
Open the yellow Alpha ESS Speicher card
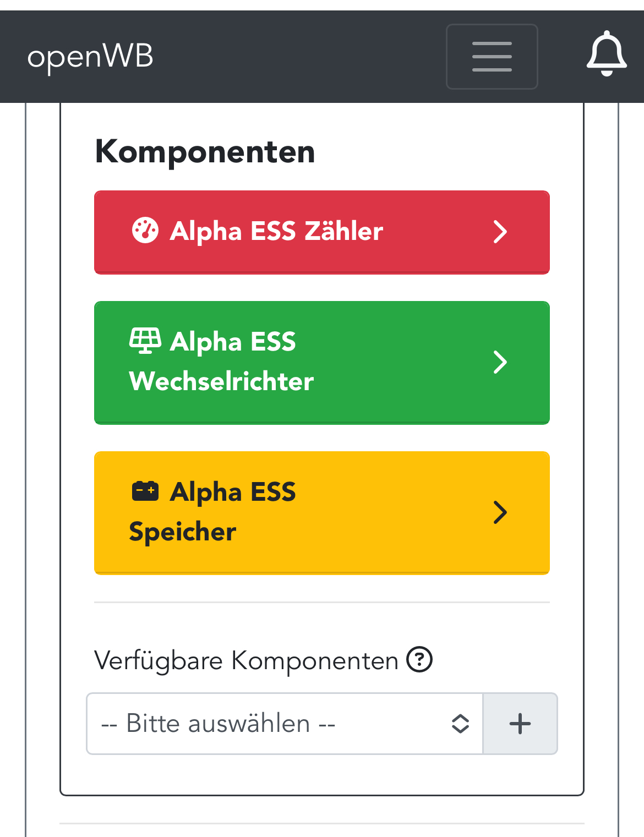[322, 513]
